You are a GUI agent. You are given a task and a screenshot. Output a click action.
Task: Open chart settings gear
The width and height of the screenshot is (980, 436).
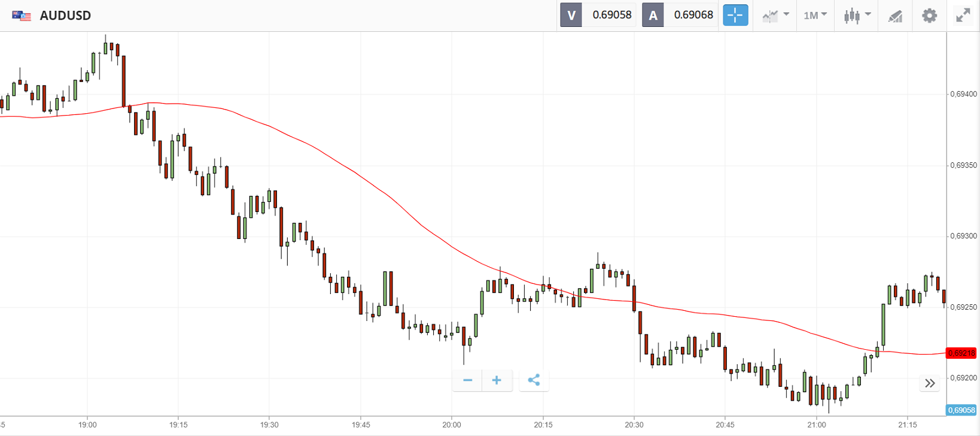929,16
